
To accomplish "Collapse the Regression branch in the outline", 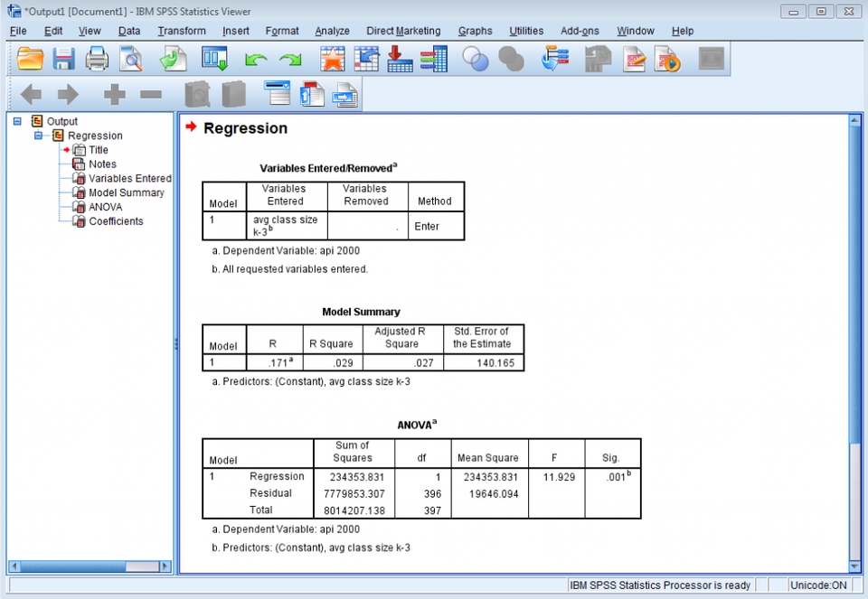I will [x=36, y=136].
